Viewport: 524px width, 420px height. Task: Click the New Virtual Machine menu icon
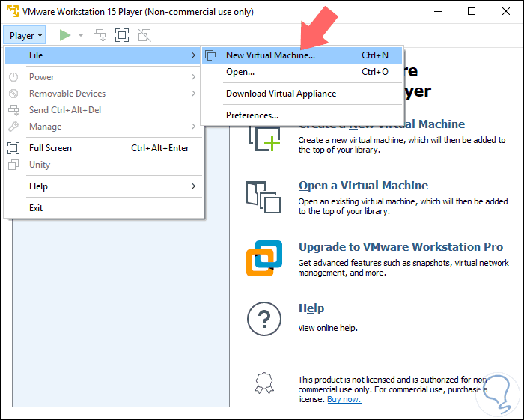[210, 55]
